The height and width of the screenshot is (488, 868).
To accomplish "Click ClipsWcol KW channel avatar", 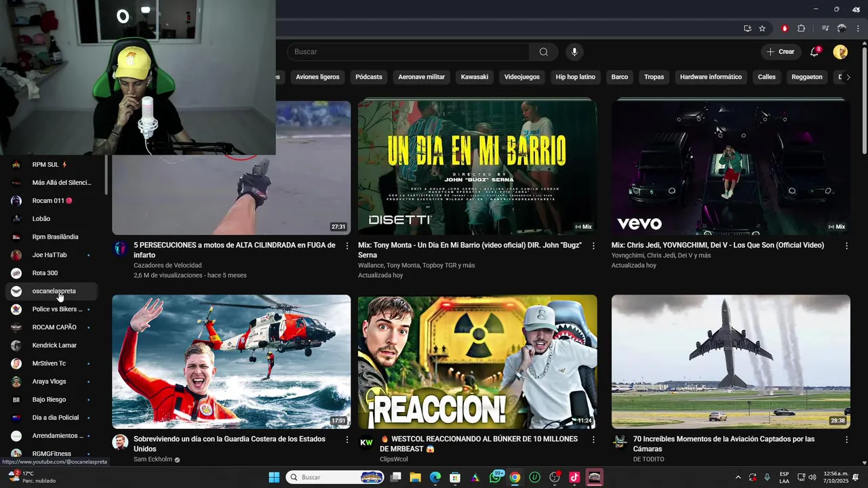I will click(366, 443).
